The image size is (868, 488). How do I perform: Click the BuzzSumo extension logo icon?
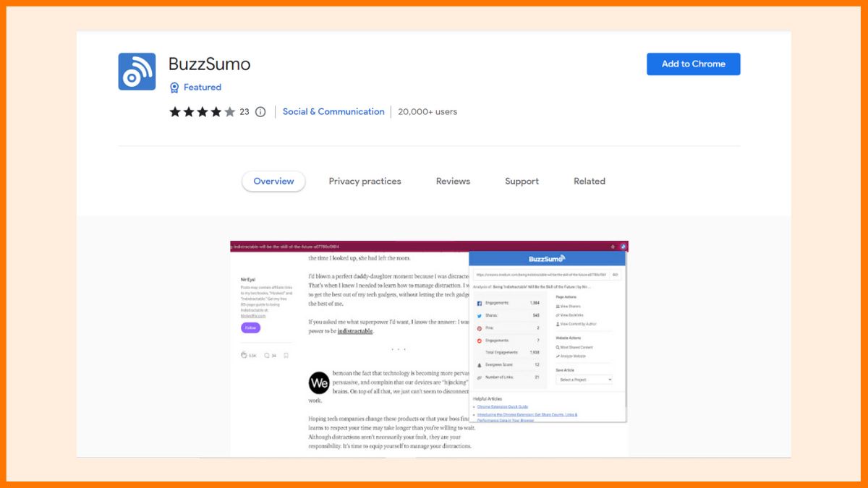coord(137,72)
